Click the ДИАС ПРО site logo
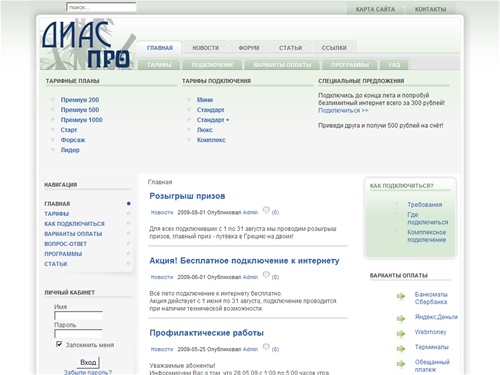The height and width of the screenshot is (375, 500). (87, 45)
